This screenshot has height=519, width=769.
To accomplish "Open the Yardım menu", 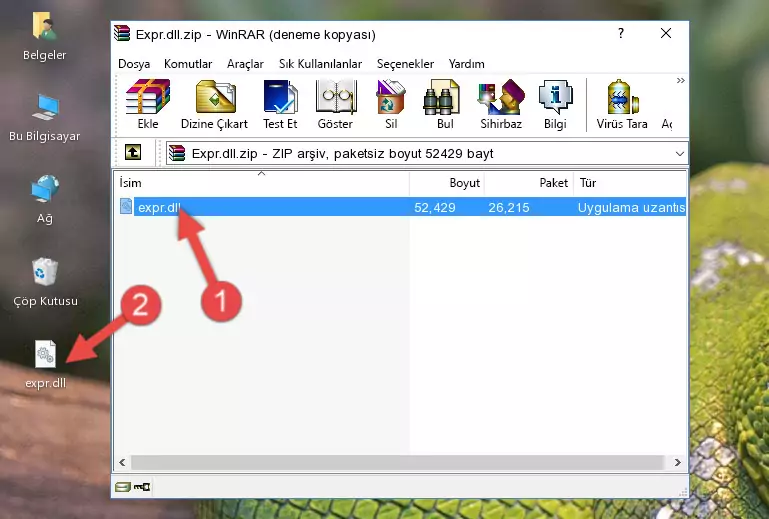I will coord(466,64).
